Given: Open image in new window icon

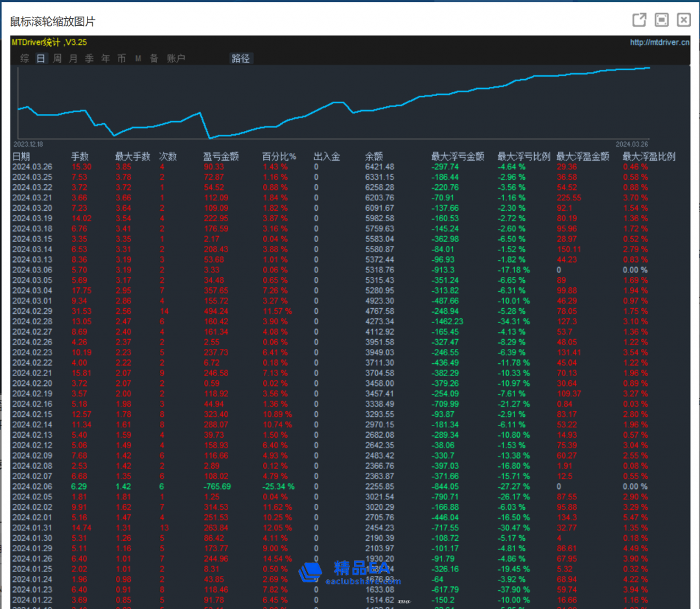Looking at the screenshot, I should 639,20.
